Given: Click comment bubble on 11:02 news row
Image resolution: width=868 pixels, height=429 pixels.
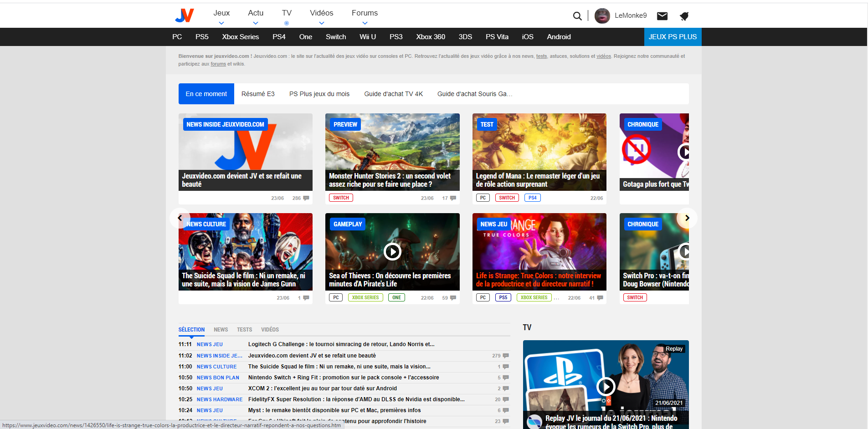Looking at the screenshot, I should point(506,356).
